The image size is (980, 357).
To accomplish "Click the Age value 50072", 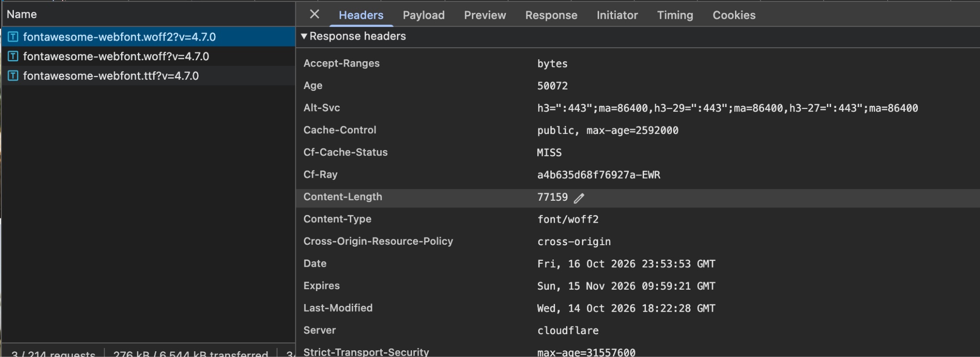I will pos(552,86).
